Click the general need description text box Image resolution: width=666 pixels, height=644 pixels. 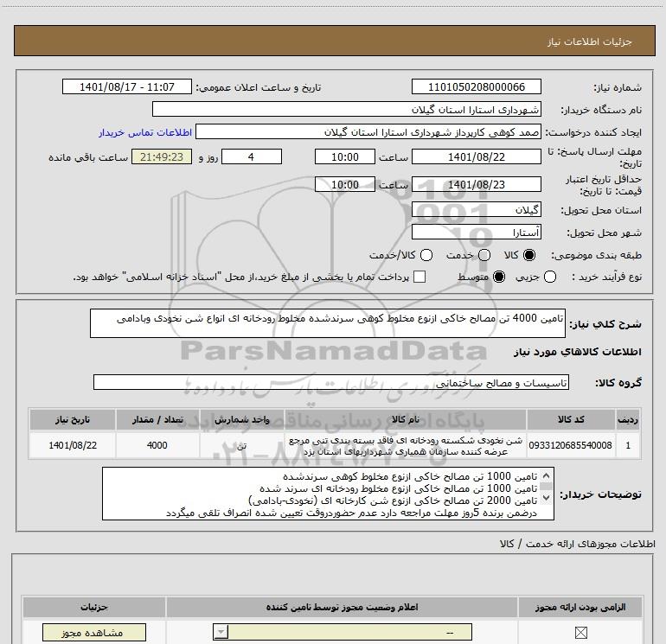tap(328, 323)
